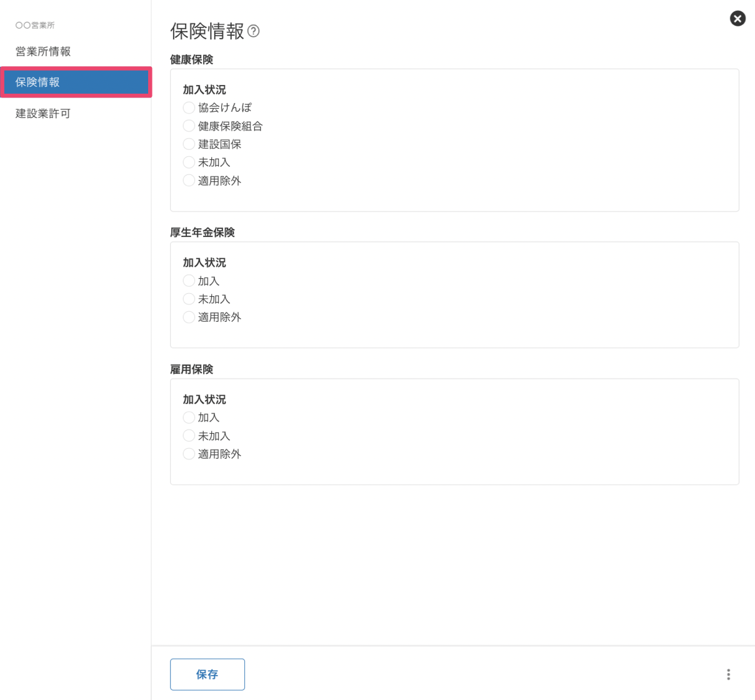
Task: Click the 保存 button
Action: click(x=207, y=674)
